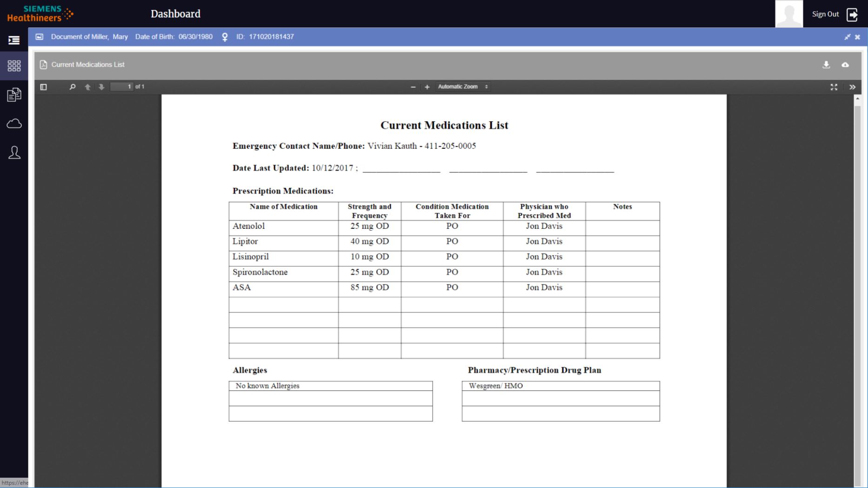Open the Current Medications List tab header
868x488 pixels.
tap(87, 65)
